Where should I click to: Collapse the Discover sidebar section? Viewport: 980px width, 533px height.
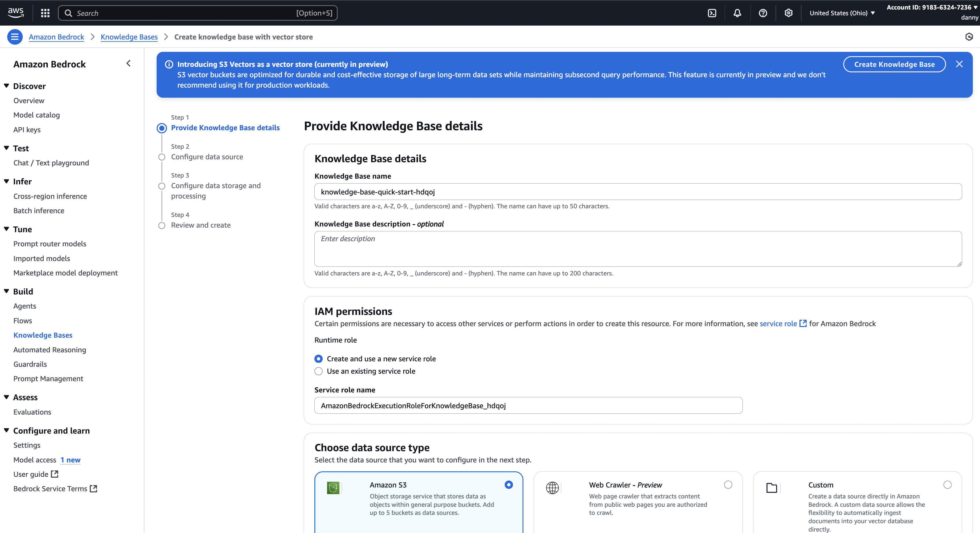pyautogui.click(x=6, y=86)
